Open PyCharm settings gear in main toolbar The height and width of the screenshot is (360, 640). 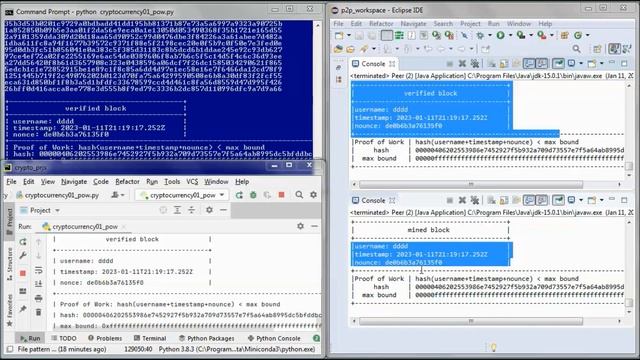coord(313,195)
